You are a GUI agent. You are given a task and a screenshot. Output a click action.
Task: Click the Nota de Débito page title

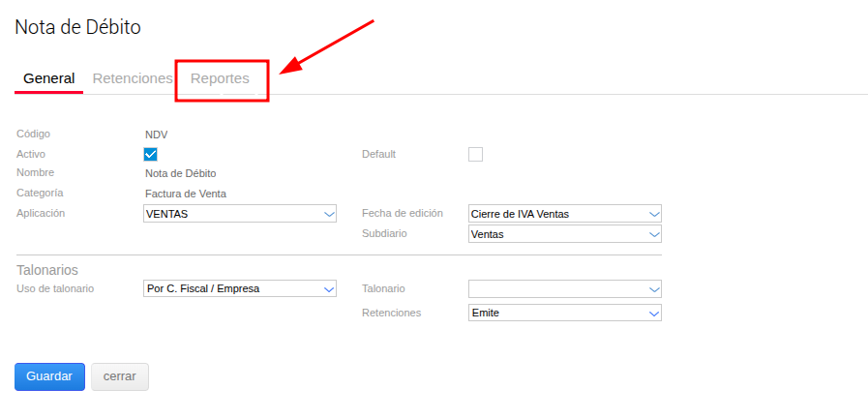[77, 27]
